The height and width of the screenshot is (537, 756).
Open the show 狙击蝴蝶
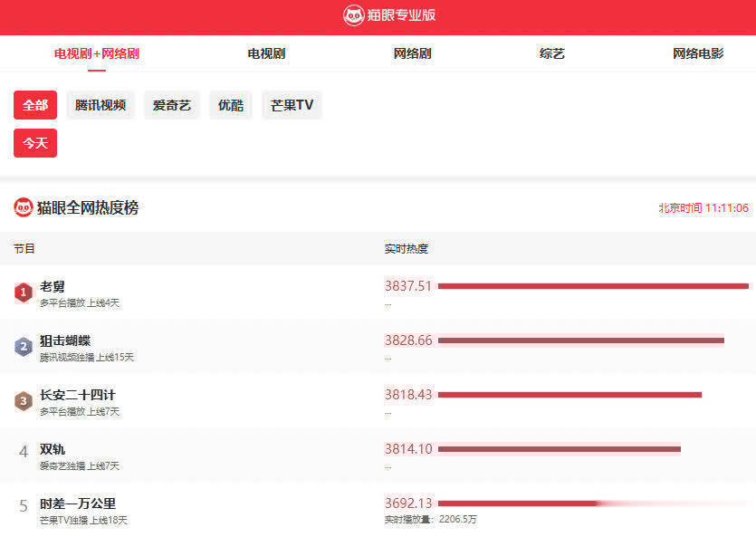pos(65,341)
